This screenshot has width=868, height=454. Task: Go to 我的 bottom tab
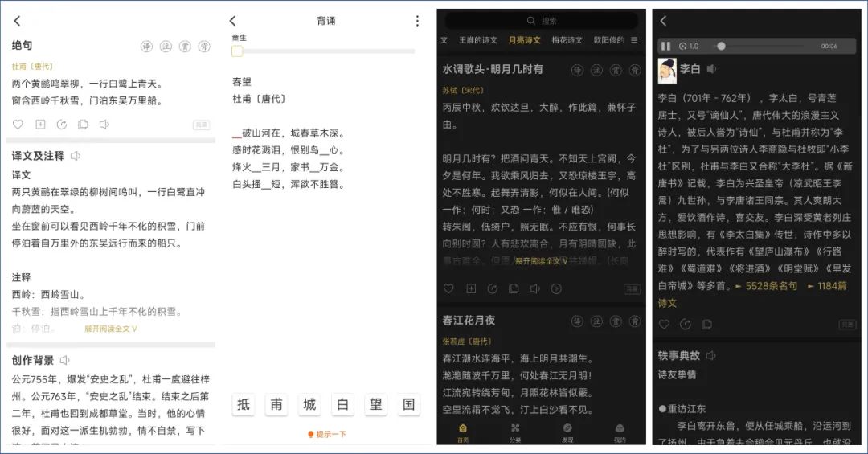point(620,432)
